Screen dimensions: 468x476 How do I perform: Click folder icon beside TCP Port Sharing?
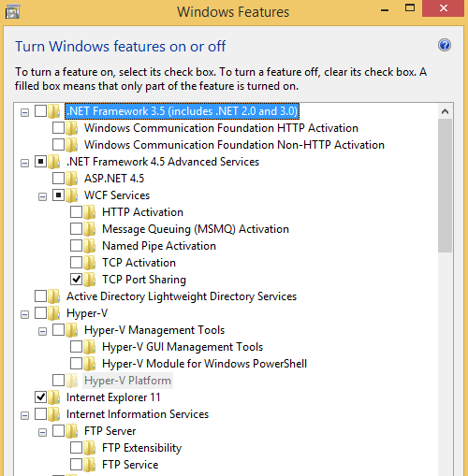tap(90, 280)
